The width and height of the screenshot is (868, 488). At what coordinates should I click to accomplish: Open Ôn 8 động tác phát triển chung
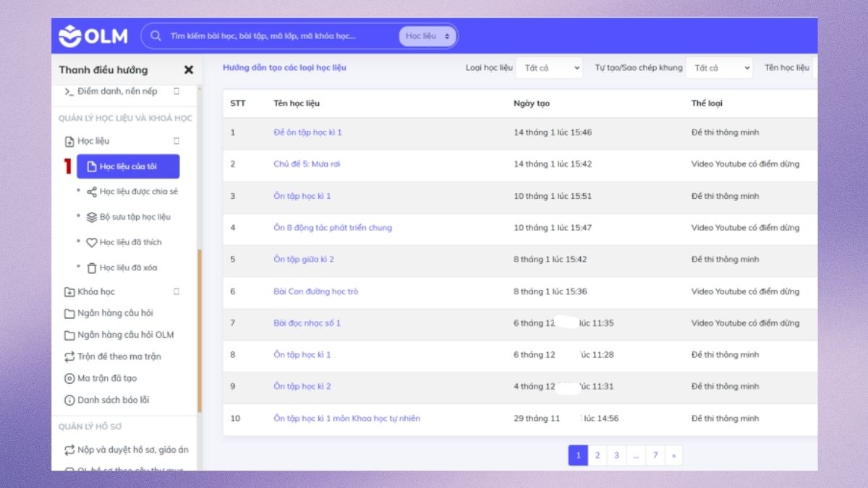pos(333,228)
